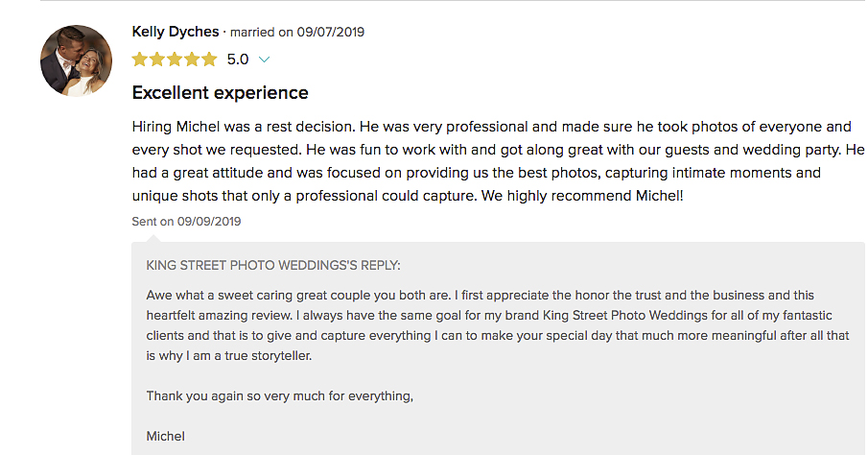Click "is why I am a true storyteller" line
This screenshot has width=868, height=455.
tap(228, 356)
